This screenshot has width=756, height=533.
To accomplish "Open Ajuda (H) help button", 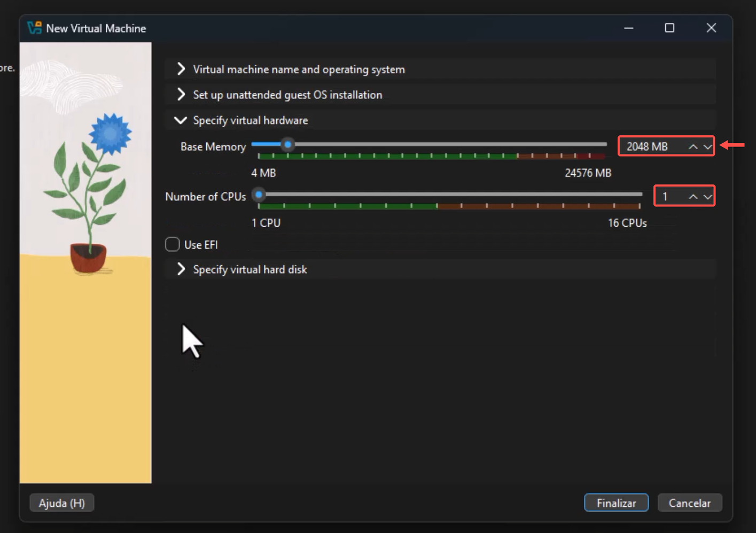I will (62, 503).
